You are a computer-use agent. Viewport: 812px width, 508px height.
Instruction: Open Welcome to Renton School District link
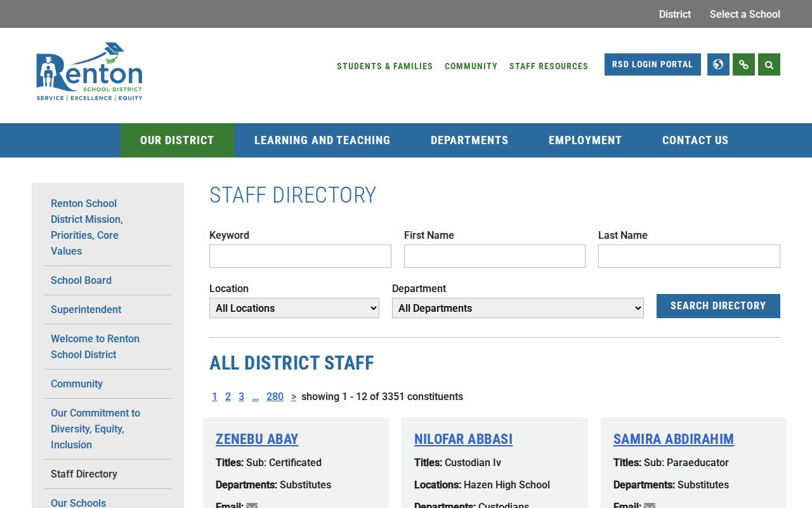(95, 346)
